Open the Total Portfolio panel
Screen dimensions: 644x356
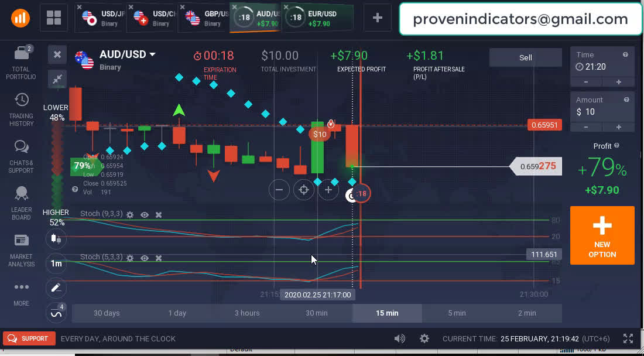coord(21,62)
